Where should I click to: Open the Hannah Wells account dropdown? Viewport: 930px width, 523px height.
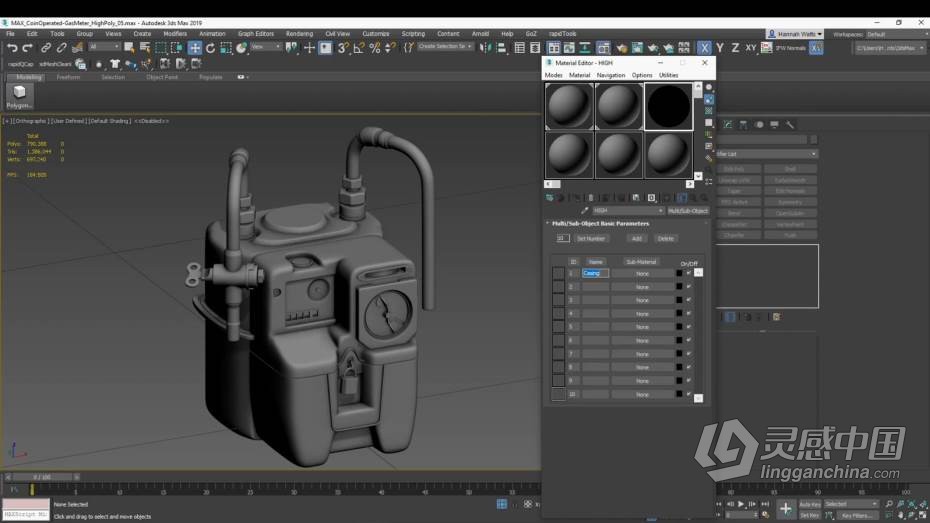pos(794,34)
